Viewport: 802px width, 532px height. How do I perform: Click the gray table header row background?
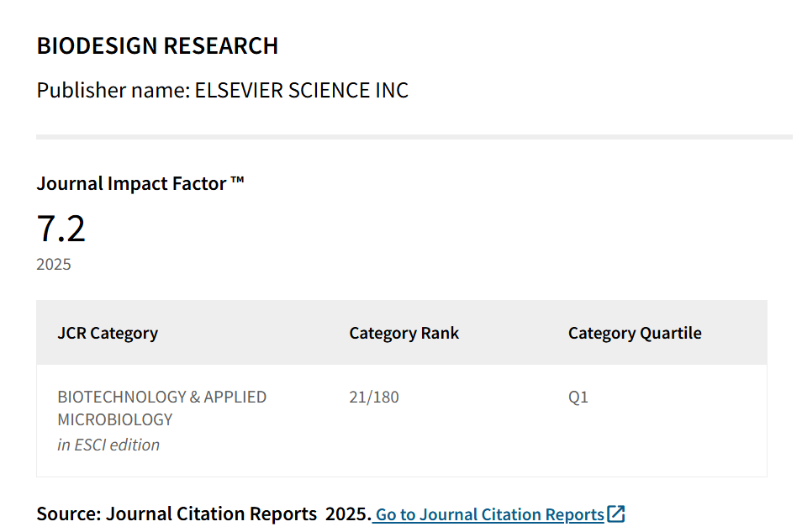pyautogui.click(x=402, y=333)
